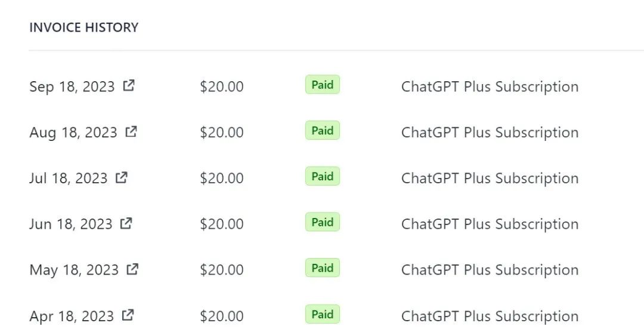Click the Jun 18, 2023 date link
This screenshot has width=644, height=329.
(x=70, y=225)
